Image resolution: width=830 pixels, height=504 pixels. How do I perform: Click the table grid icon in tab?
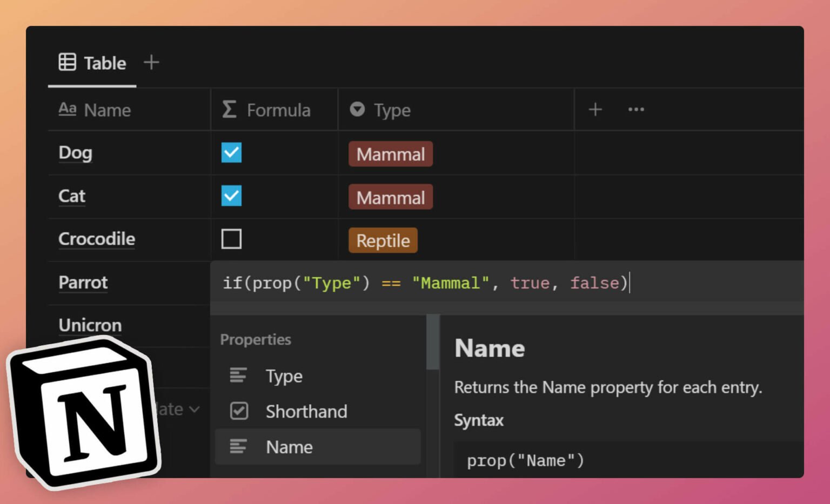[68, 63]
